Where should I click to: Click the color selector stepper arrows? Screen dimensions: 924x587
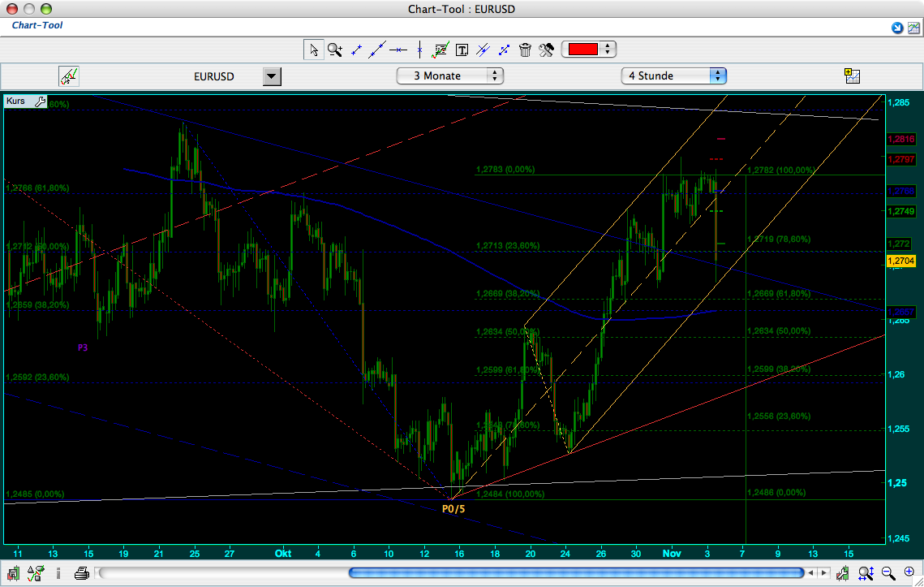point(608,49)
